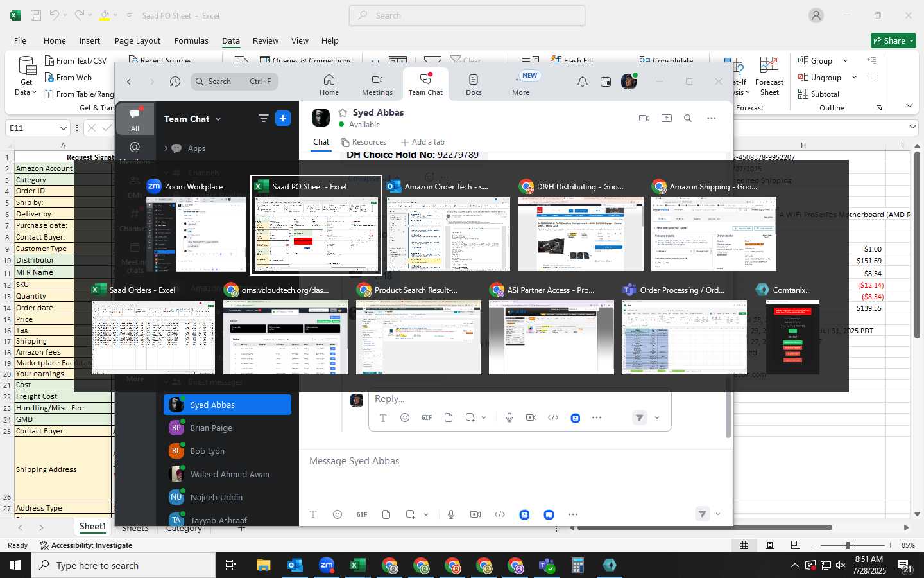This screenshot has height=578, width=924.
Task: Open Zoom history clock icon
Action: [175, 82]
